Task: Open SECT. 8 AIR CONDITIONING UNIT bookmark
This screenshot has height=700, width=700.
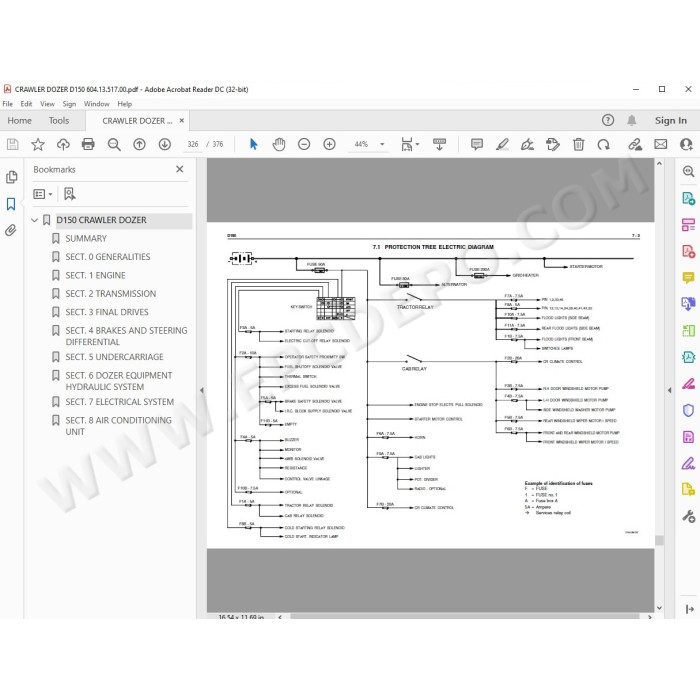Action: click(x=118, y=426)
